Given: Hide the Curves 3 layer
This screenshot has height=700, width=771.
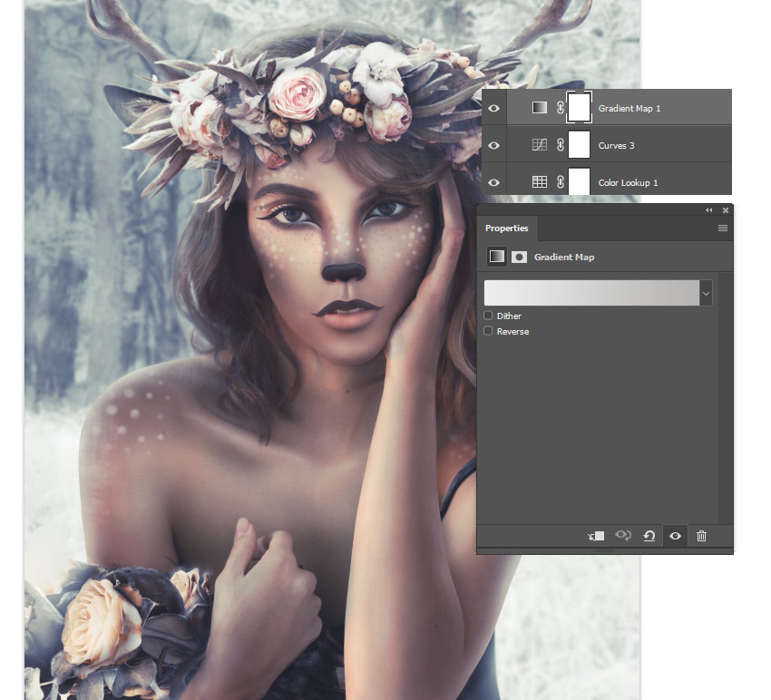Looking at the screenshot, I should pyautogui.click(x=493, y=145).
